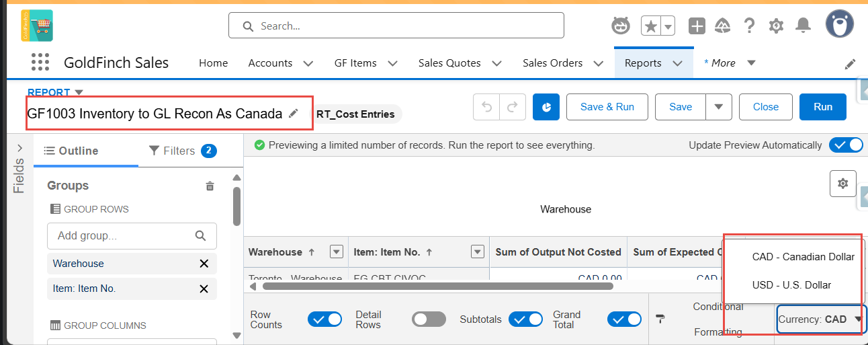Enable Detail Rows switch
Screen dimensions: 868x345
tap(429, 319)
